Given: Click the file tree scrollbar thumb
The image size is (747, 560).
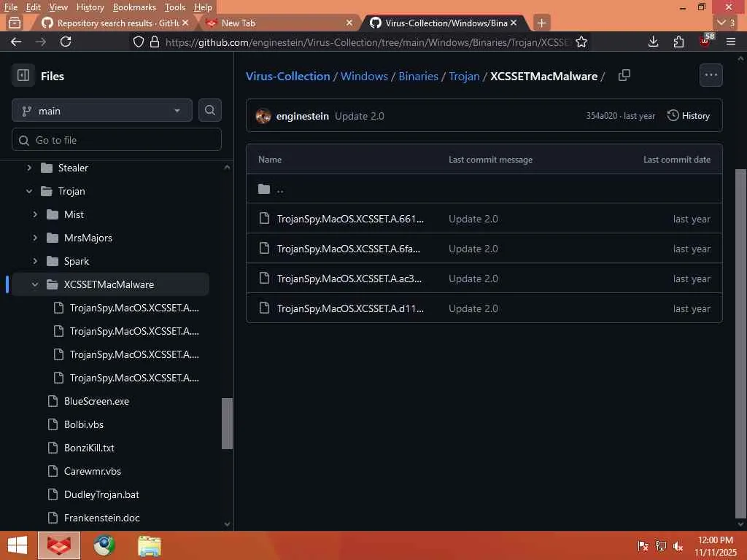Looking at the screenshot, I should coord(228,424).
